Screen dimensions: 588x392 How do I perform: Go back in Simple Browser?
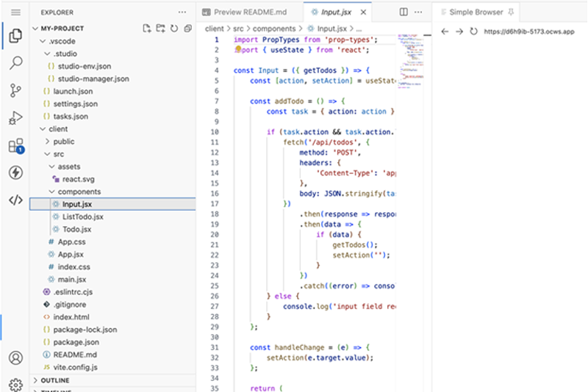[445, 32]
